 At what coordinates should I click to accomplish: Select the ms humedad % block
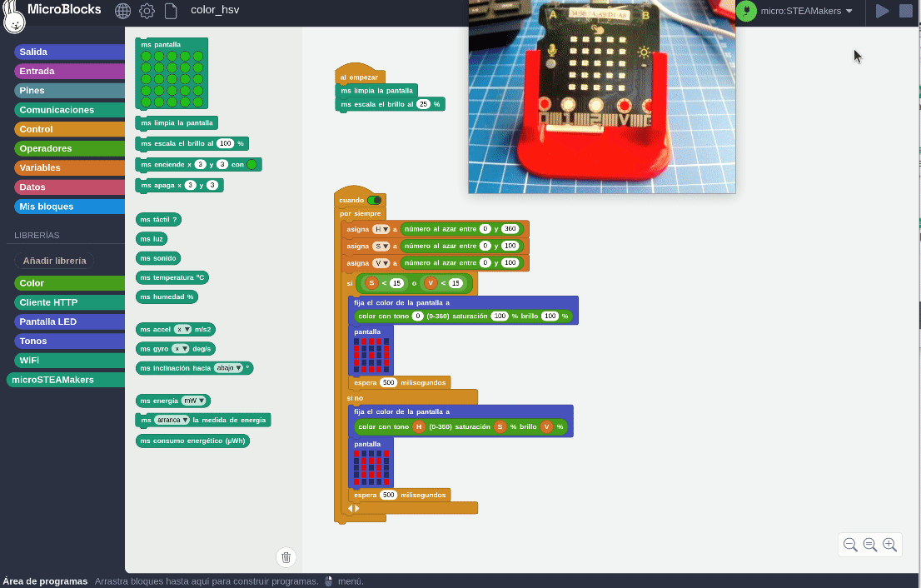pos(167,297)
